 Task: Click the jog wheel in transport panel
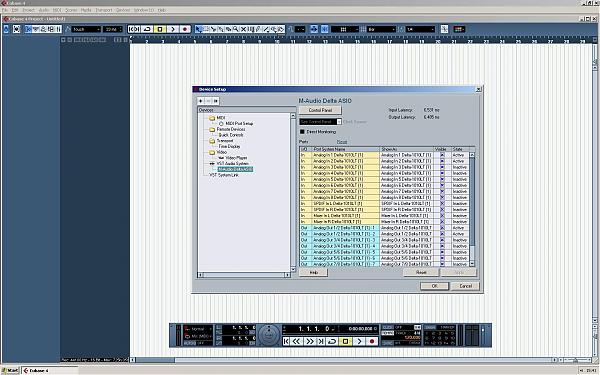(269, 335)
